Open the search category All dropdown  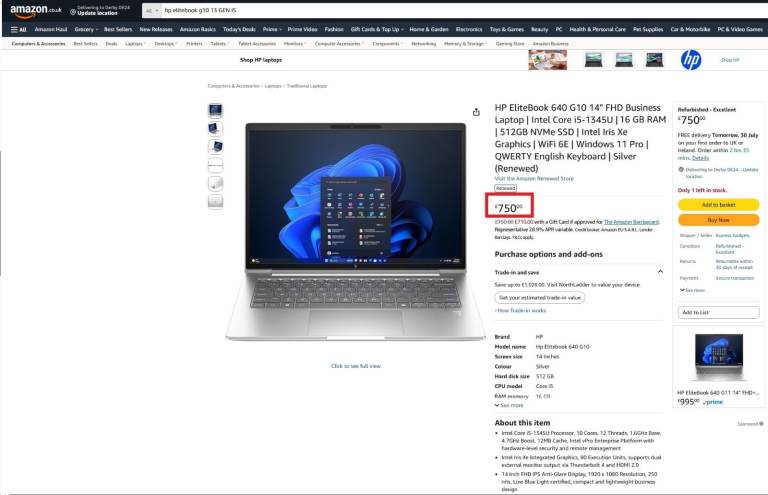tap(152, 10)
